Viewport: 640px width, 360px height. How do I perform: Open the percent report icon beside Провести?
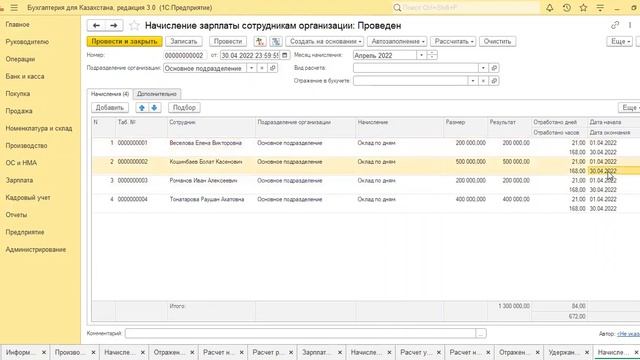click(x=276, y=41)
